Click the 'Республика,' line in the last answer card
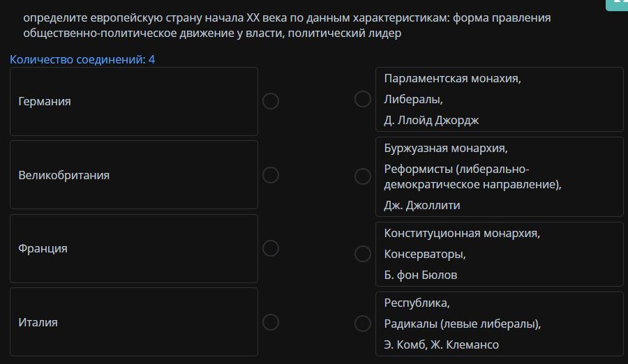 [417, 303]
